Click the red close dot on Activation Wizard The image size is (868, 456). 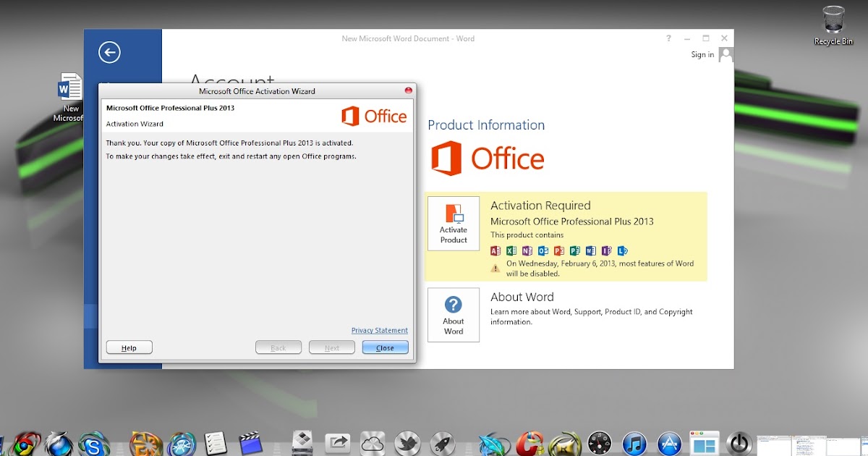coord(408,90)
